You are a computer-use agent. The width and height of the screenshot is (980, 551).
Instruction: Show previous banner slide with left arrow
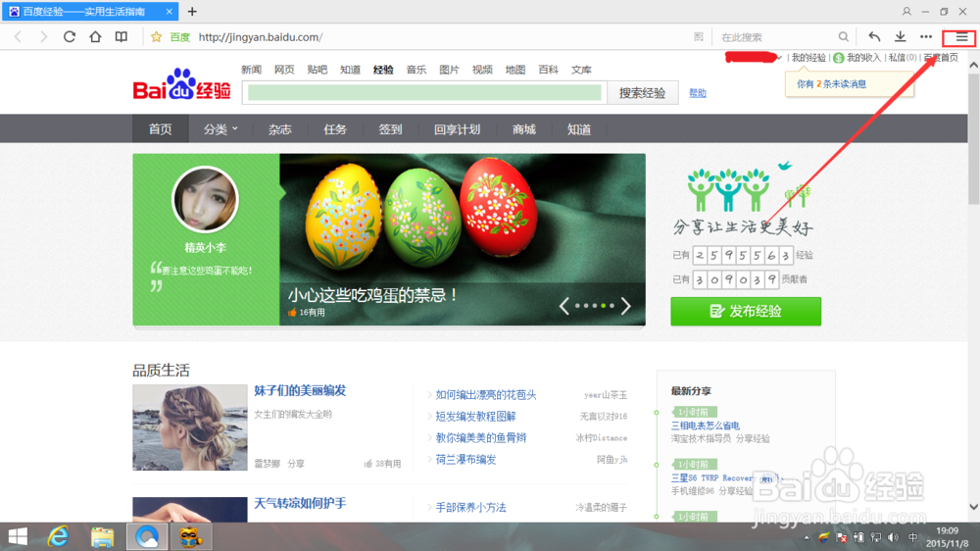(563, 306)
